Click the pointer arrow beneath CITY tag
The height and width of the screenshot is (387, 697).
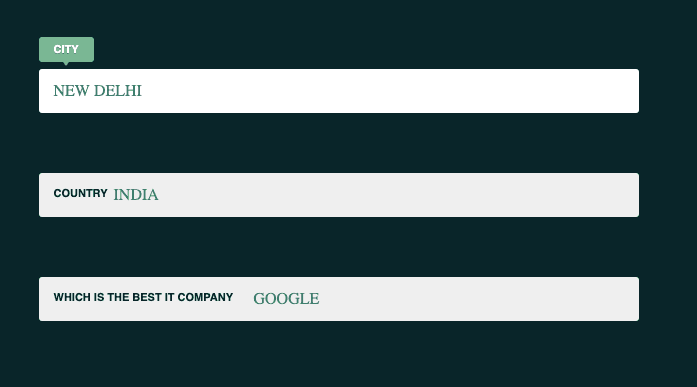pos(66,64)
